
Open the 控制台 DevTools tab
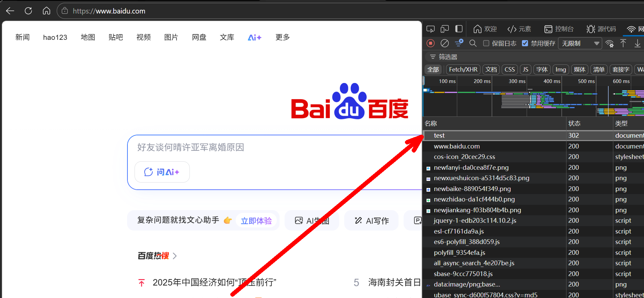click(559, 29)
